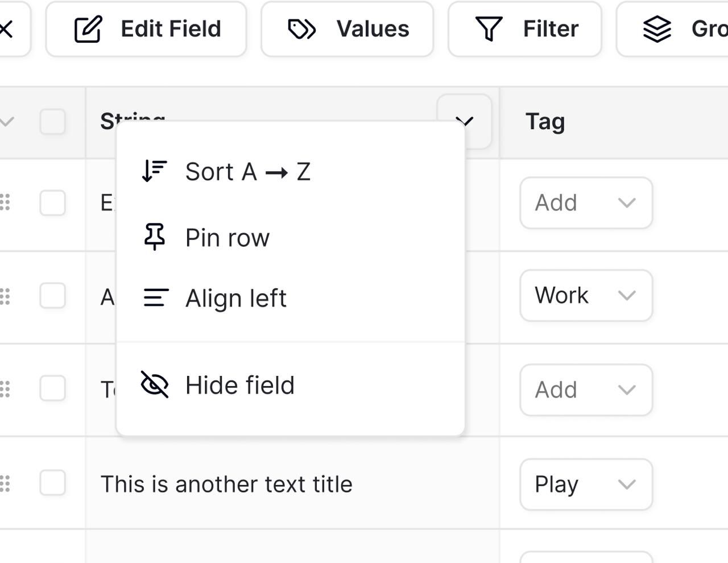728x563 pixels.
Task: Click the pushpin icon for Pin row
Action: (x=154, y=237)
